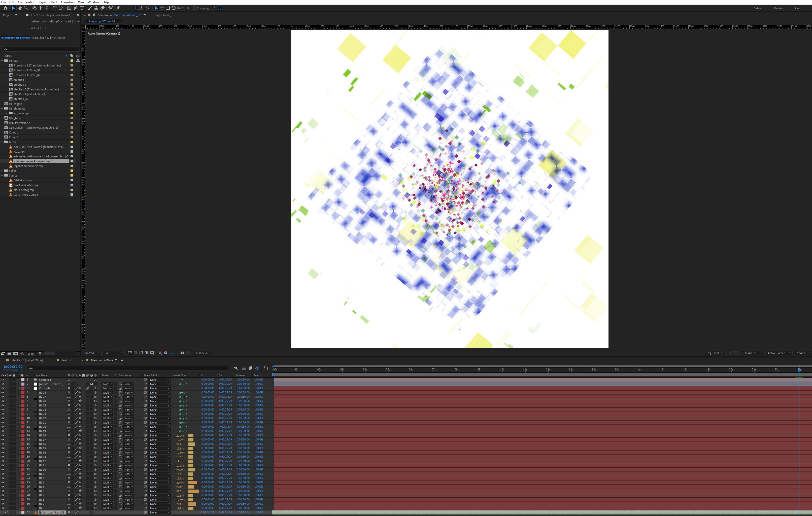Switch to text_tN timeline tab
Viewport: 812px width, 516px height.
(66, 360)
